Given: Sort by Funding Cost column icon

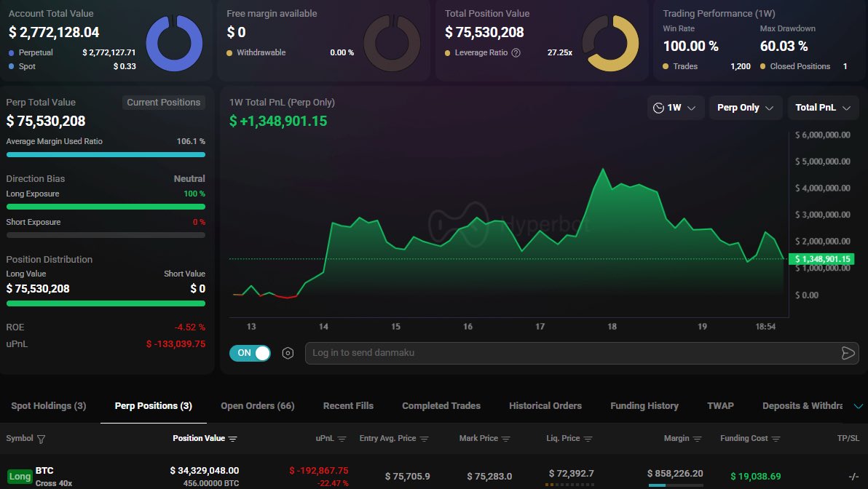Looking at the screenshot, I should [x=776, y=439].
